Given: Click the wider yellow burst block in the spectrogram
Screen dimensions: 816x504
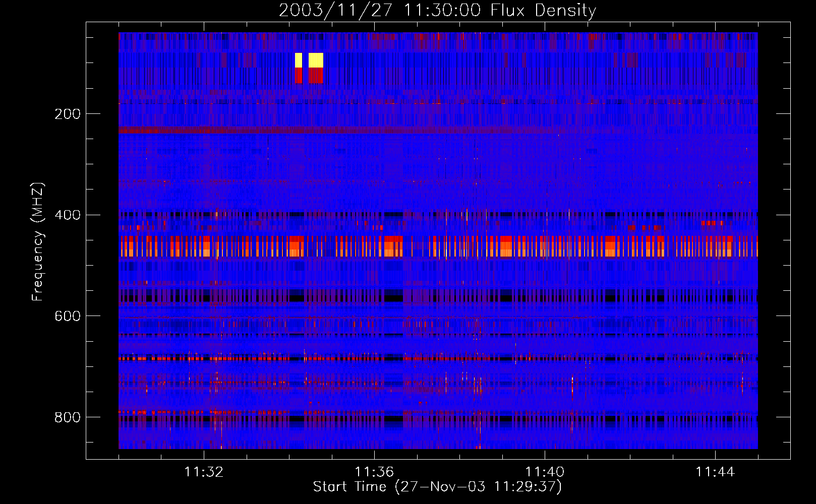Looking at the screenshot, I should pyautogui.click(x=316, y=60).
